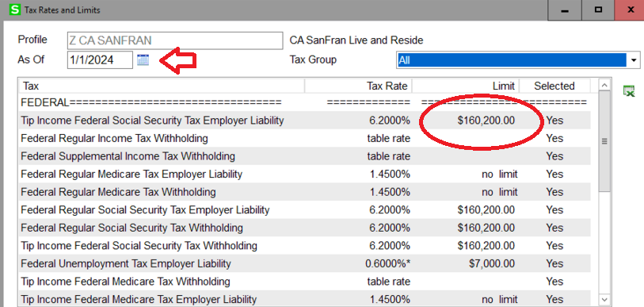Open the As Of calendar picker icon
Viewport: 644px width, 307px height.
pos(143,60)
